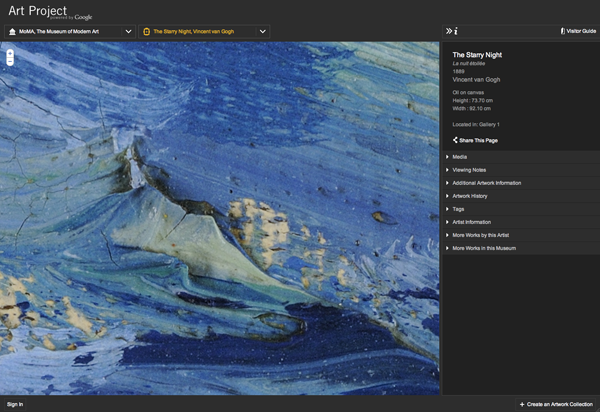This screenshot has height=412, width=600.
Task: Click the Sign In button
Action: pos(15,404)
